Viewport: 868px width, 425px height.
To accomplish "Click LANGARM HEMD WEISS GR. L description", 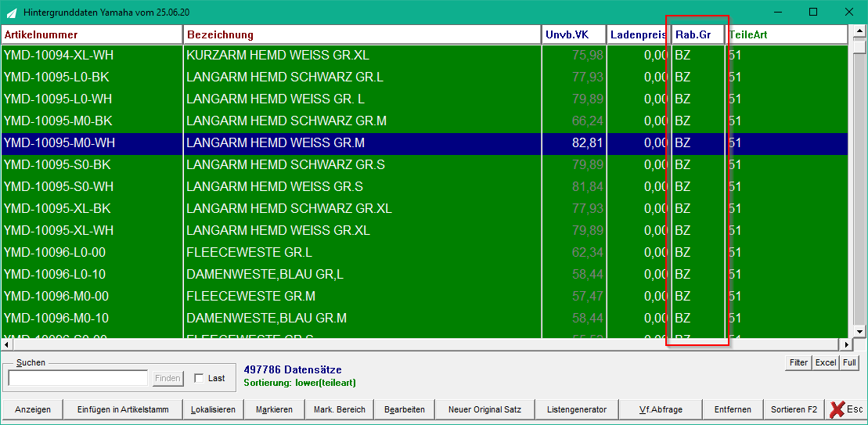I will coord(276,99).
